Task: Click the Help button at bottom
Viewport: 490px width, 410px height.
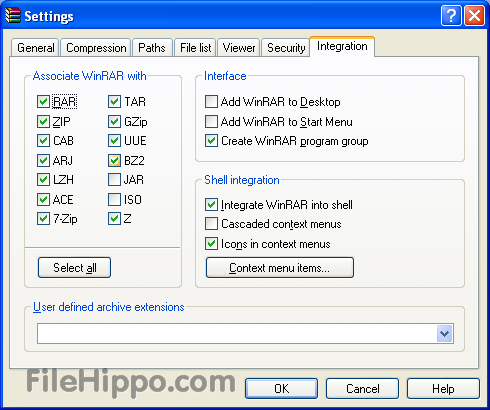Action: [x=443, y=388]
